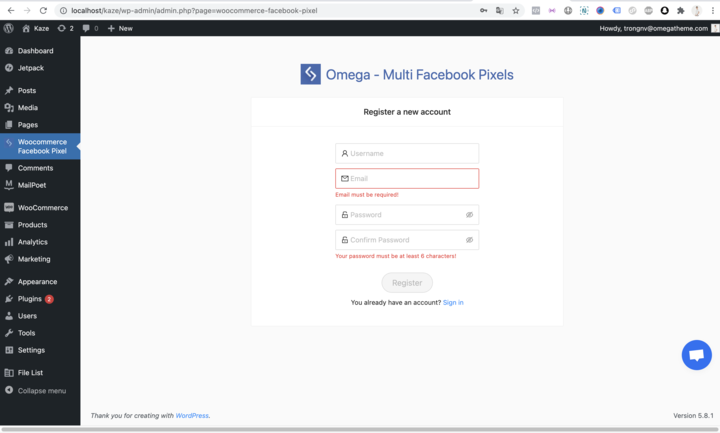
Task: Click the Register button
Action: pos(407,283)
